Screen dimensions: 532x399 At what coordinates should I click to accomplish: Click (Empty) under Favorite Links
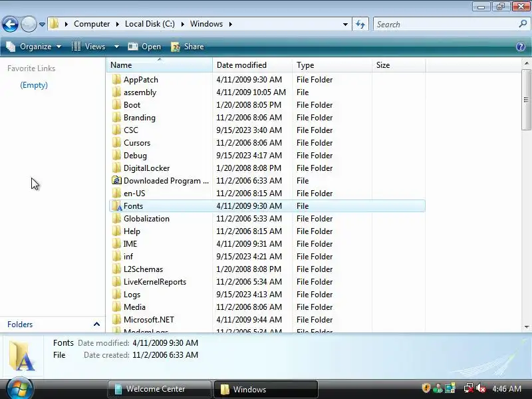[34, 85]
